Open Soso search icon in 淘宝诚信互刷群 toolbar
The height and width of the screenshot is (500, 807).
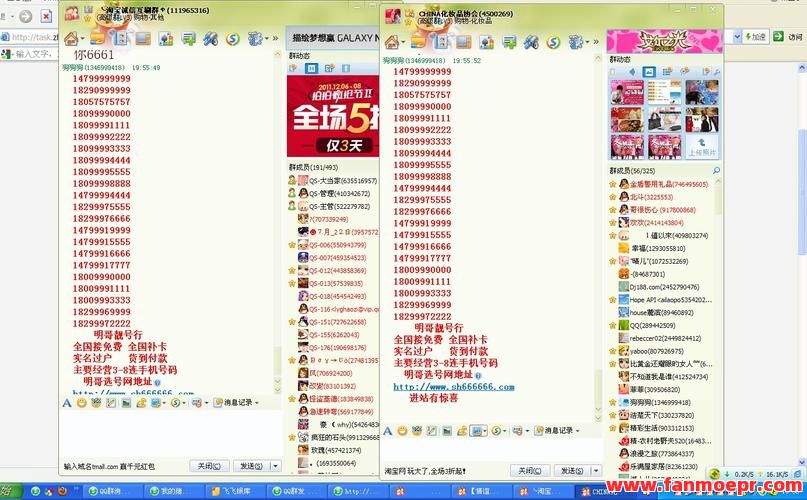pyautogui.click(x=233, y=39)
